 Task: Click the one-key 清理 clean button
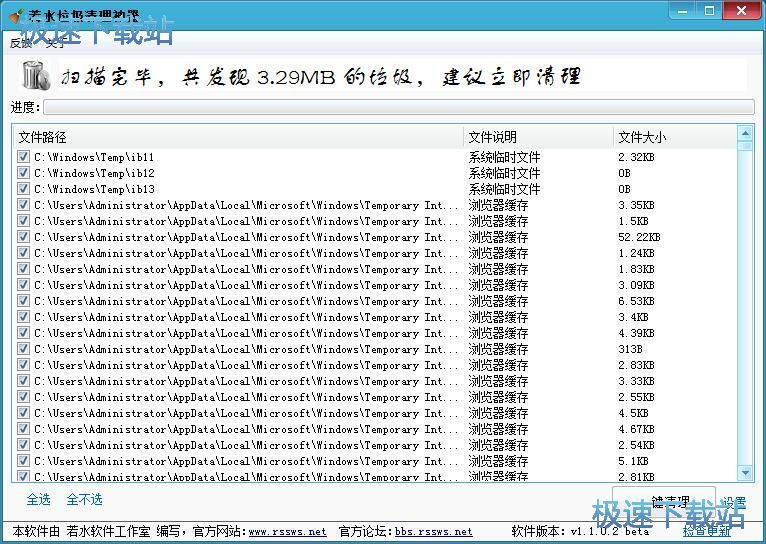[x=664, y=501]
